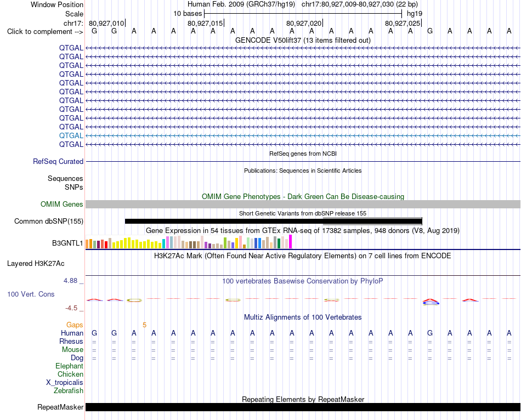
Task: Select the chr17: ruler label
Action: (73, 23)
